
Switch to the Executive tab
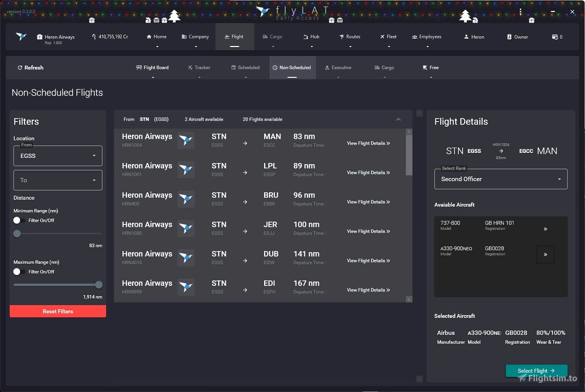click(338, 68)
